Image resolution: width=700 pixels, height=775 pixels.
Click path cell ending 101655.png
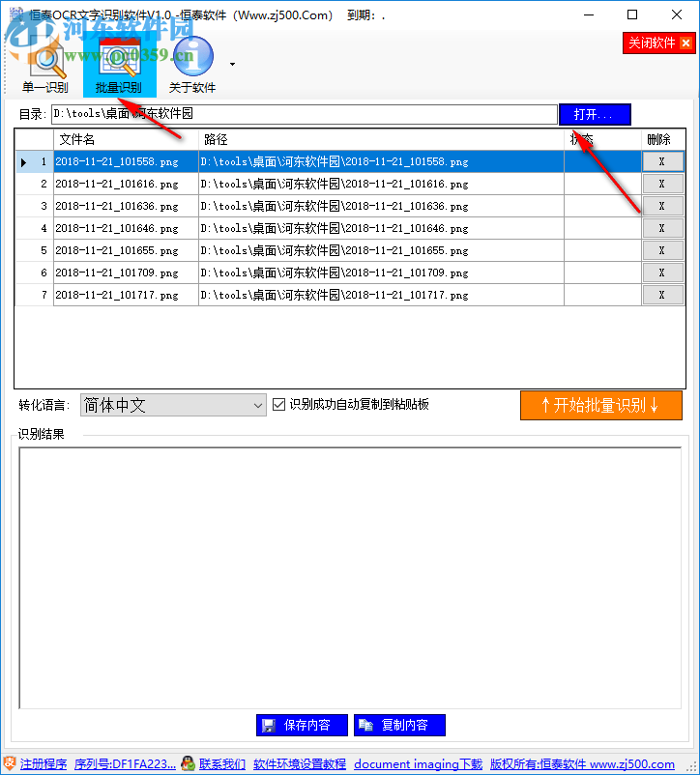pyautogui.click(x=381, y=250)
